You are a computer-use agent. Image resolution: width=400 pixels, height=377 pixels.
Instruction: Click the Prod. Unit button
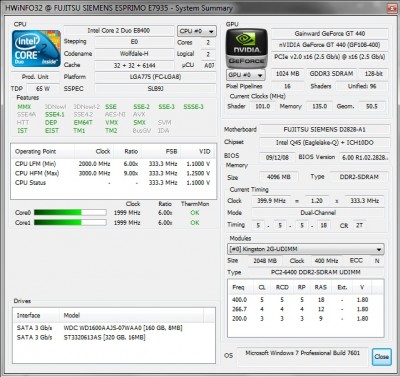pos(35,77)
